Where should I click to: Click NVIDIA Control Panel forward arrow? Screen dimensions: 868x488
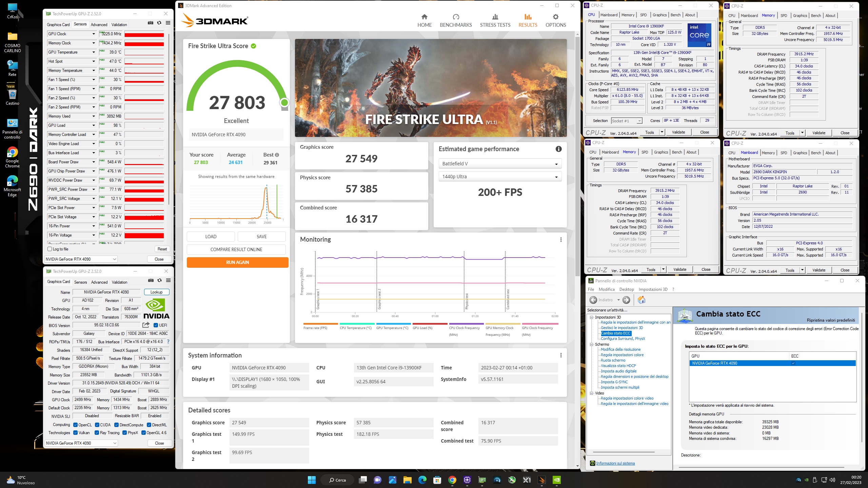(x=626, y=300)
